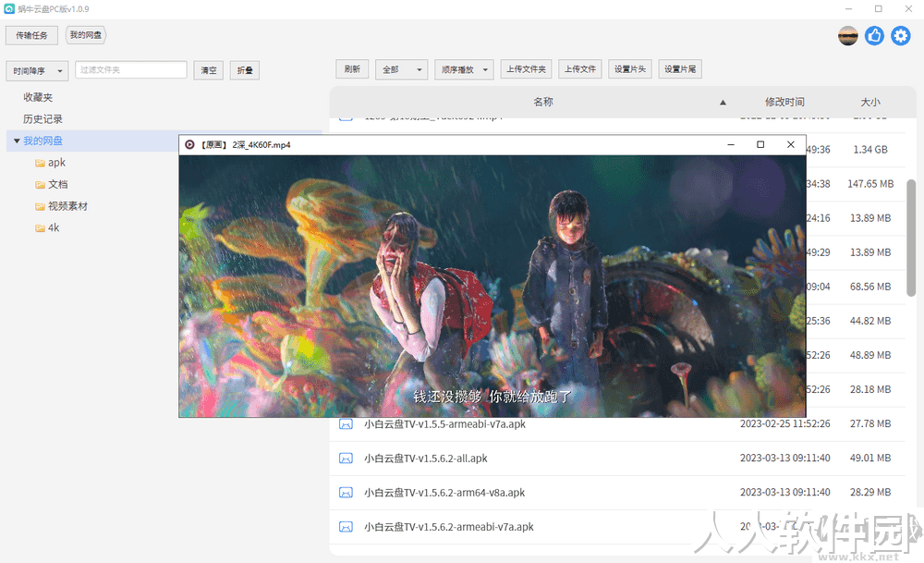
Task: Click the 视频素材 folder icon
Action: pyautogui.click(x=40, y=207)
